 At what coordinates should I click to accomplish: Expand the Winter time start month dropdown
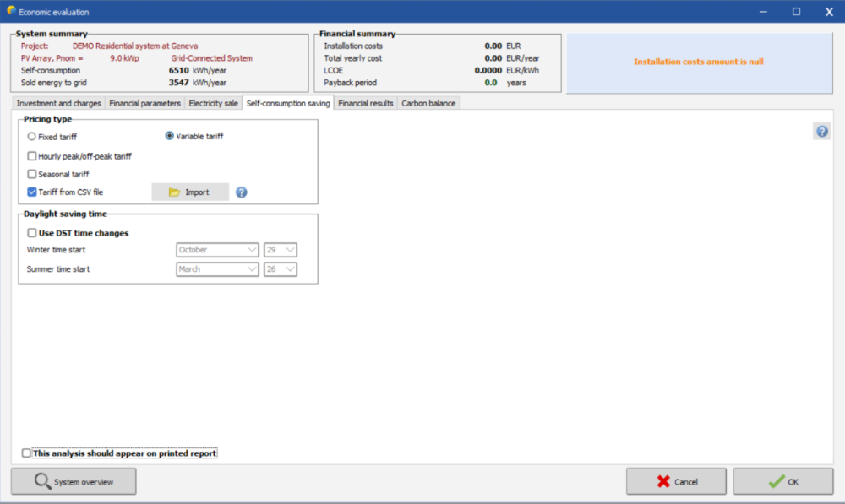[217, 250]
